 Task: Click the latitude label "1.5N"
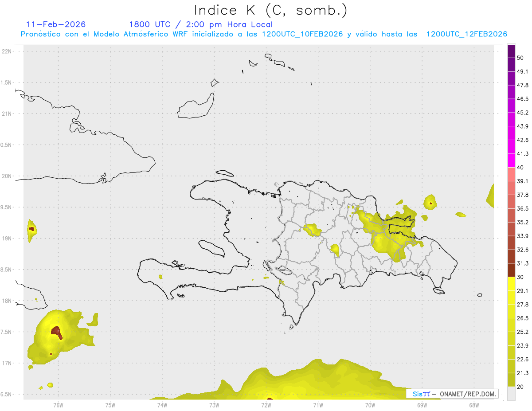tap(6, 83)
